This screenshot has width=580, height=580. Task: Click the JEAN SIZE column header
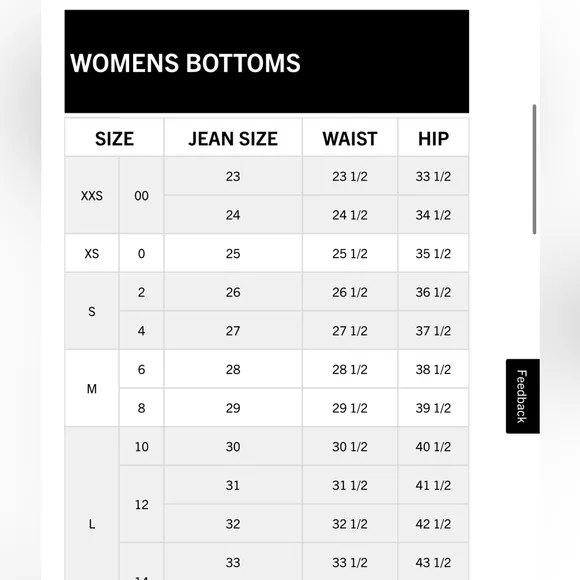233,138
